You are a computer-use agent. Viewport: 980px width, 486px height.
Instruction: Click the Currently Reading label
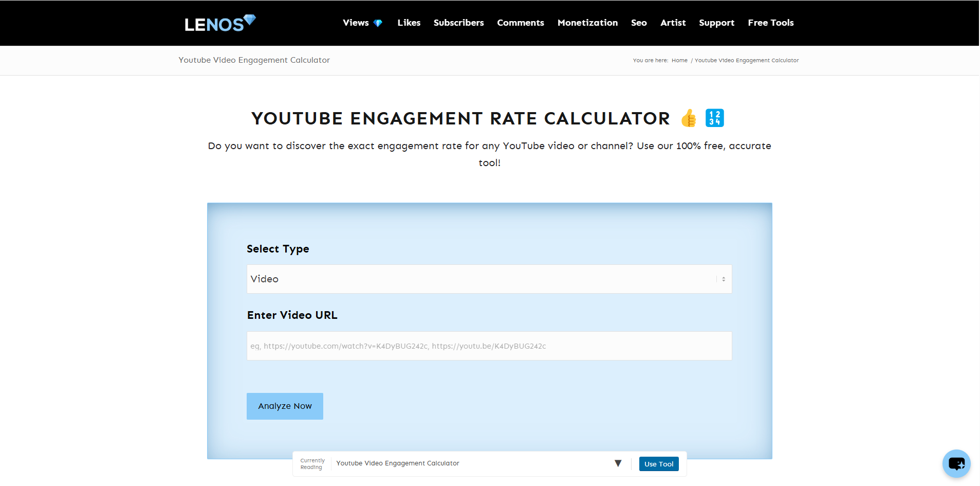312,464
